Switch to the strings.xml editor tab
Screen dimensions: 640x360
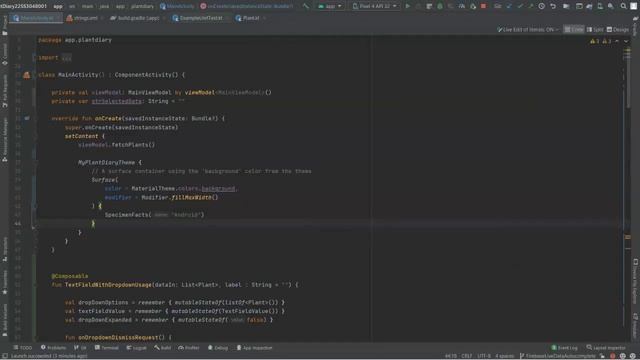pyautogui.click(x=85, y=18)
